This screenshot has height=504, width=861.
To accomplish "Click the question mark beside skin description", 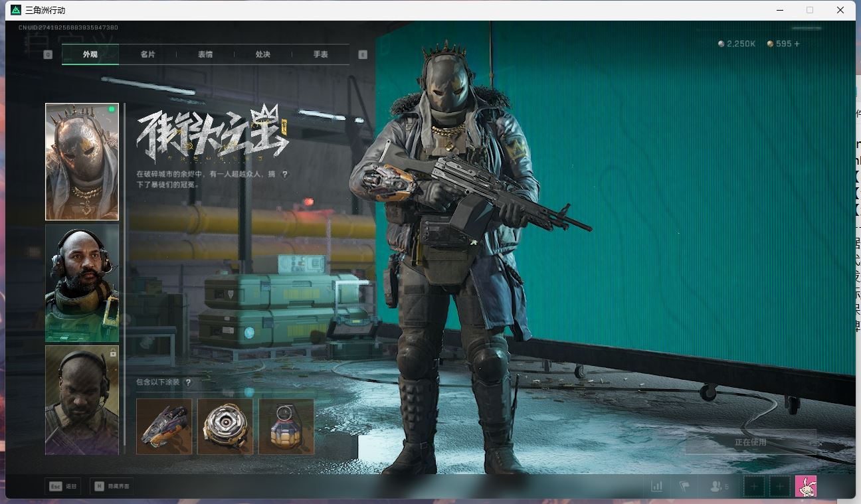I will coord(285,174).
